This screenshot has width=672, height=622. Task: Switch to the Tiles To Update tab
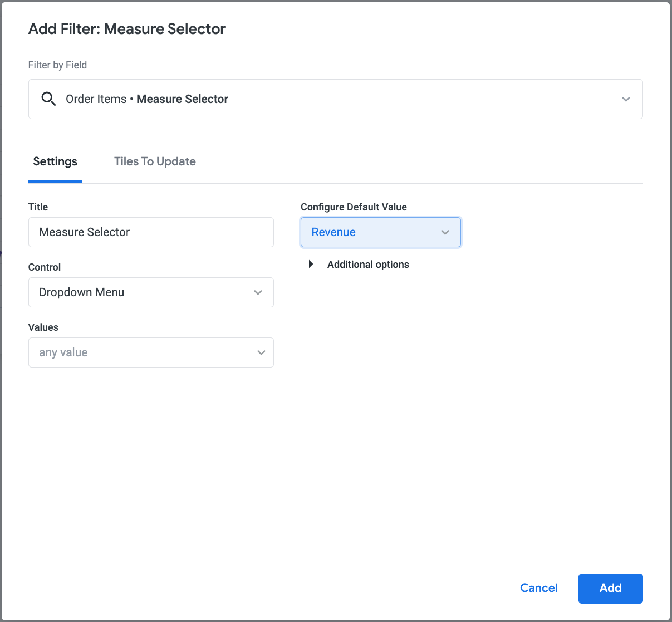155,161
